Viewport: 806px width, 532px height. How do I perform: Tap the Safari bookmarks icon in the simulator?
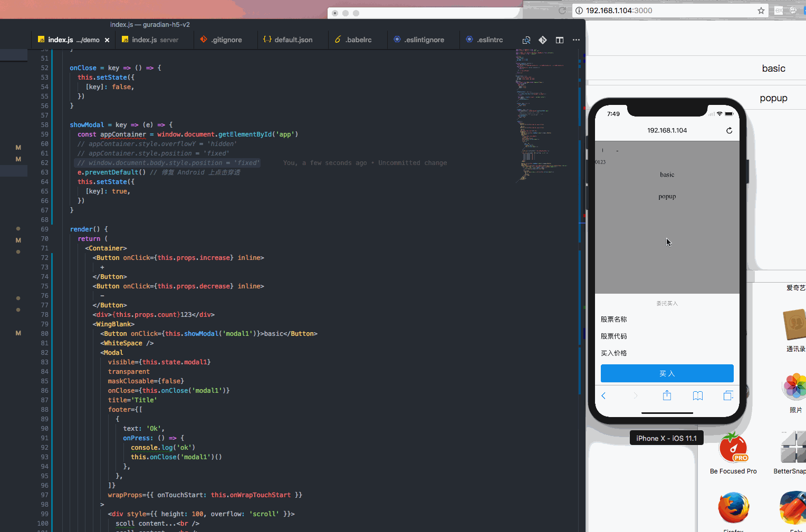(x=698, y=395)
